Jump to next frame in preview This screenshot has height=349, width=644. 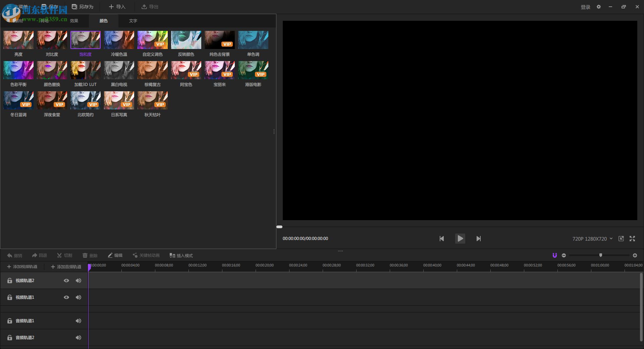(x=479, y=239)
